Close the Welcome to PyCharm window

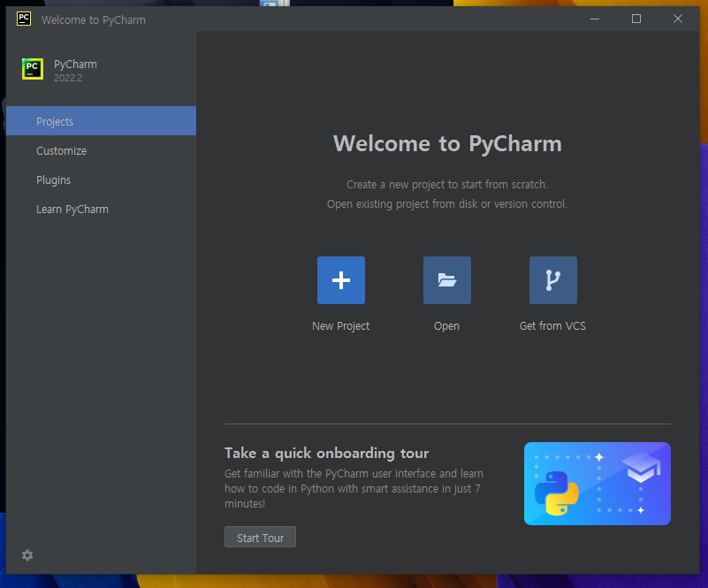click(x=678, y=19)
